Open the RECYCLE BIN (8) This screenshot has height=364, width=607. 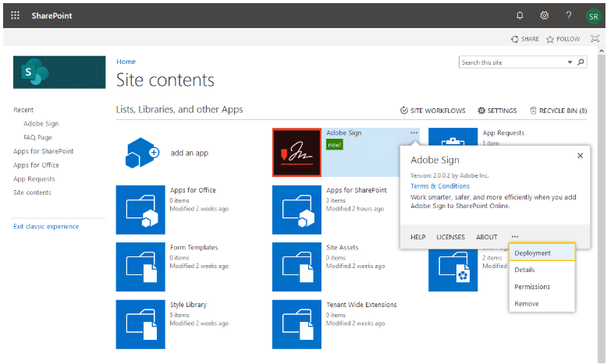558,111
